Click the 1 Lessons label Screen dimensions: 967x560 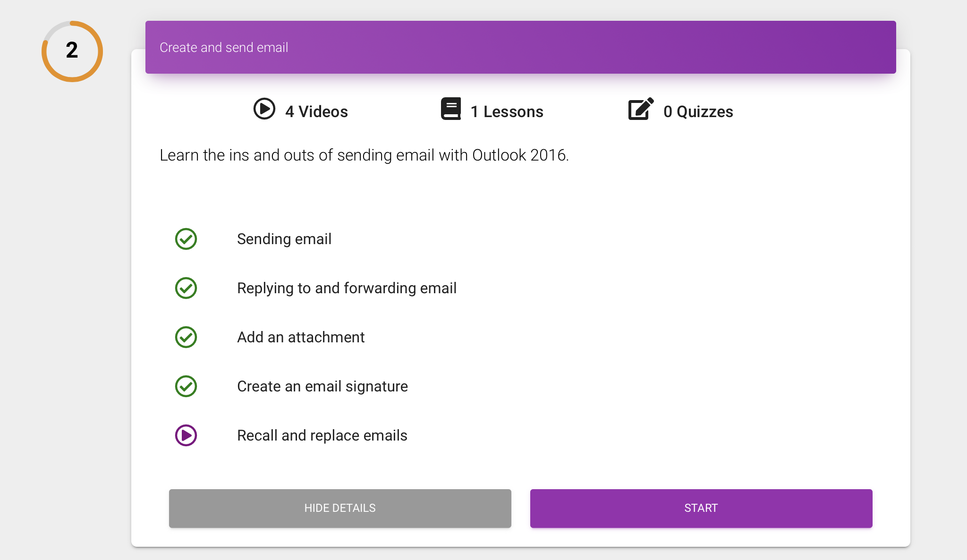pos(507,111)
